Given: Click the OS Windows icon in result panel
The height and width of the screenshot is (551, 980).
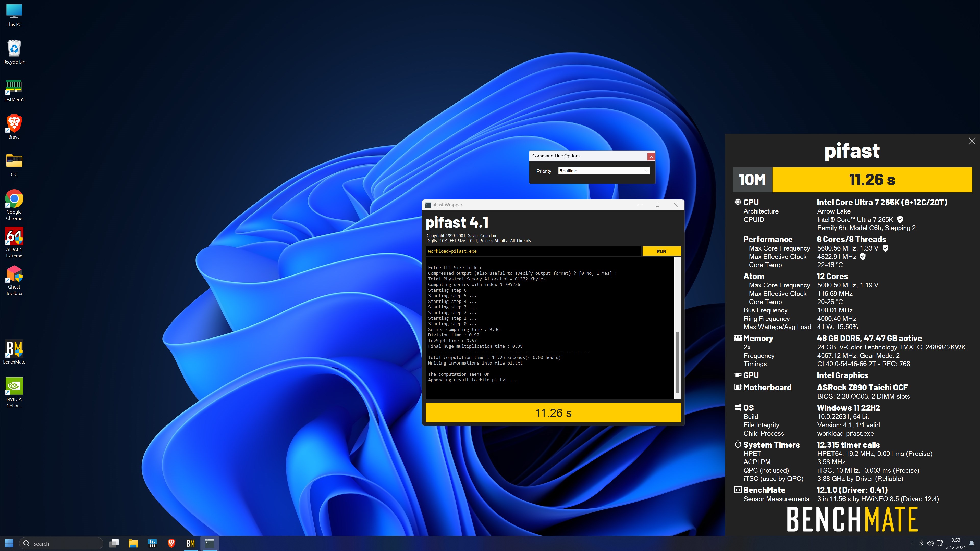Looking at the screenshot, I should (738, 407).
